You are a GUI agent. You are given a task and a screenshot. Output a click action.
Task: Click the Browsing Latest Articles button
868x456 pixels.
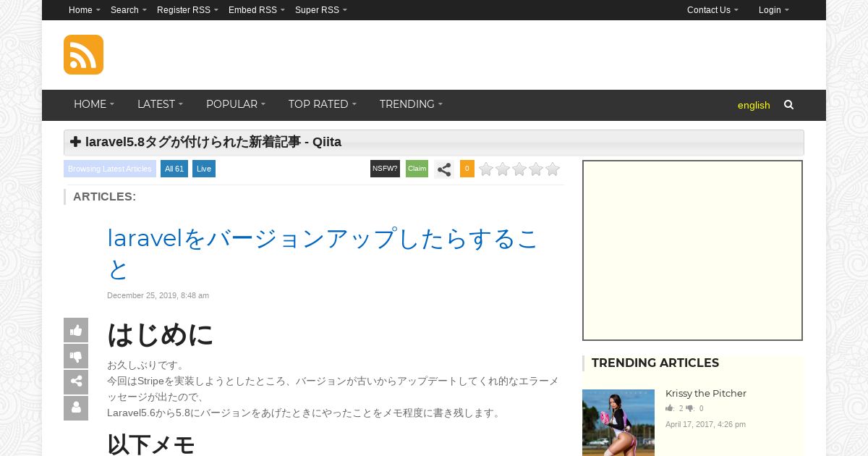tap(110, 169)
